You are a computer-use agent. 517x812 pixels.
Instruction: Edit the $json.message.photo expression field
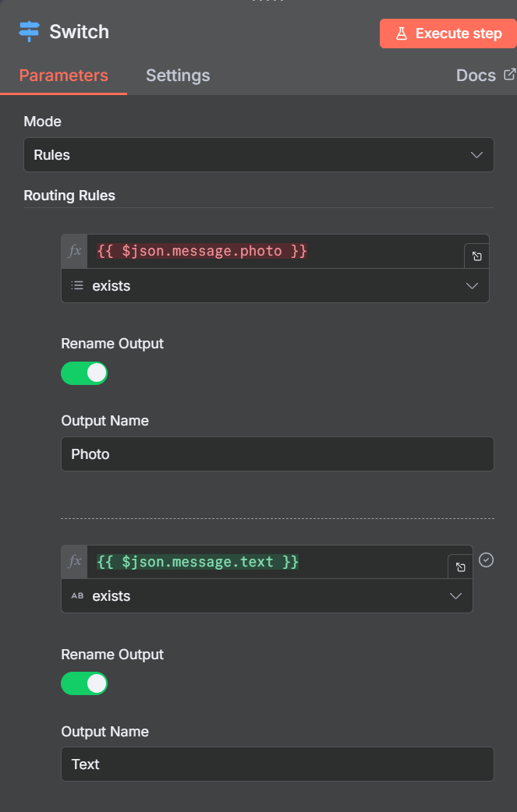tap(275, 251)
